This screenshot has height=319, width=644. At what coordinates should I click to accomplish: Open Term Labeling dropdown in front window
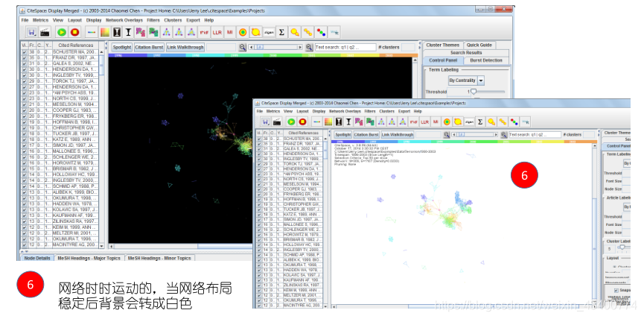tap(627, 164)
